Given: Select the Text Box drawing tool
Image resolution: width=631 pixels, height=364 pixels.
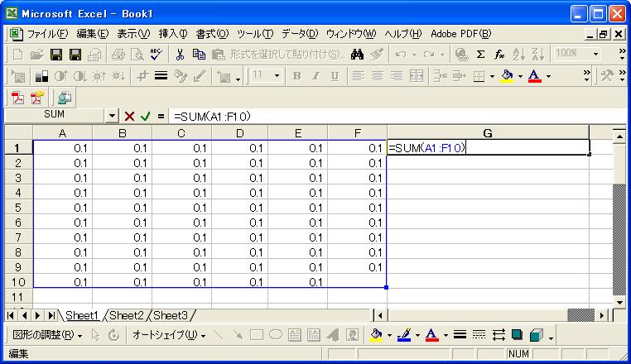Looking at the screenshot, I should click(295, 335).
